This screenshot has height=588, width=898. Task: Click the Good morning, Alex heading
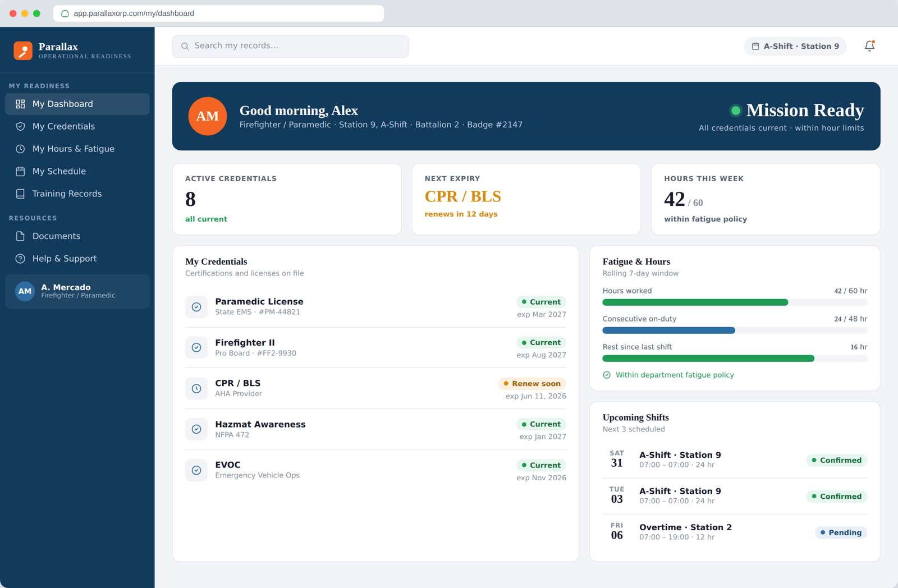click(x=299, y=111)
